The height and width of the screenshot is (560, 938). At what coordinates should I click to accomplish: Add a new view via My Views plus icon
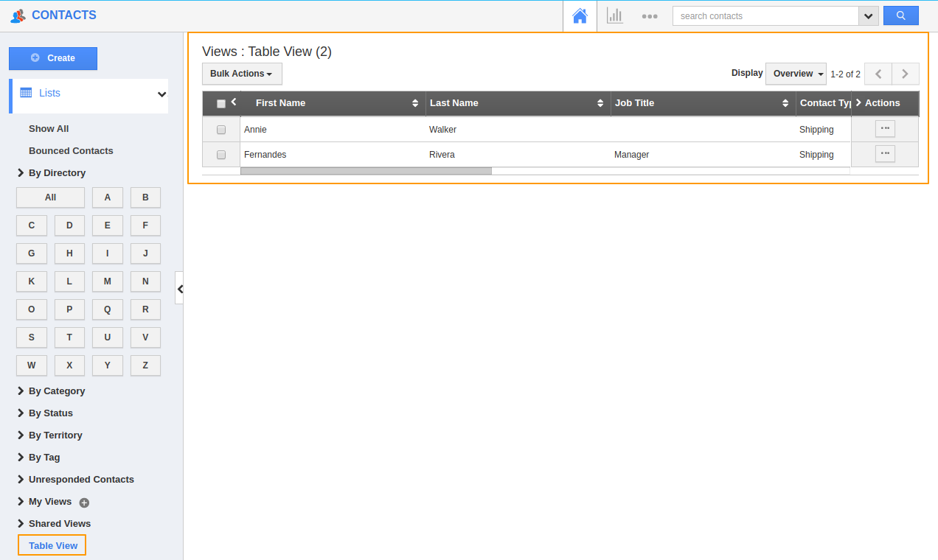[x=84, y=503]
